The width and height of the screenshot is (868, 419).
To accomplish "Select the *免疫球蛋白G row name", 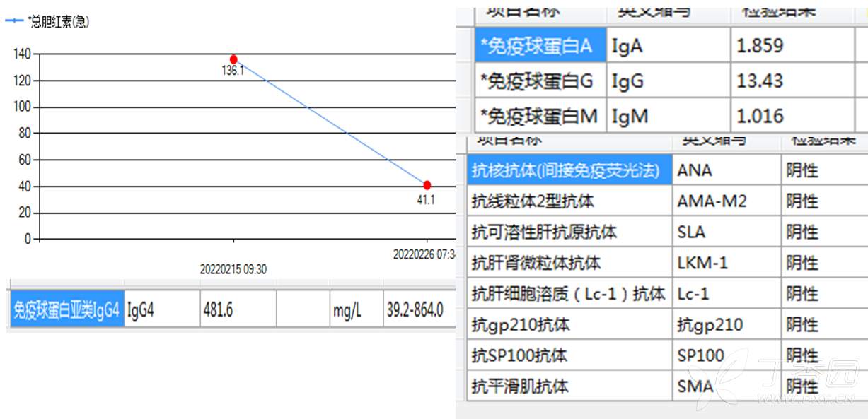I will point(540,81).
